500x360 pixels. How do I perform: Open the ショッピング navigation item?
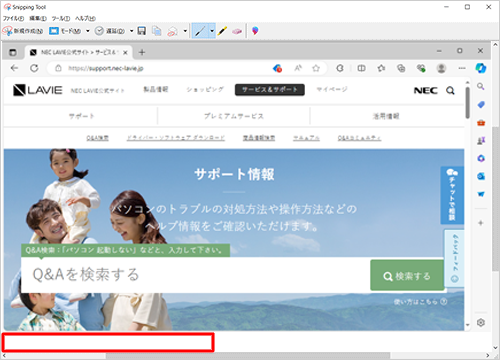click(205, 89)
